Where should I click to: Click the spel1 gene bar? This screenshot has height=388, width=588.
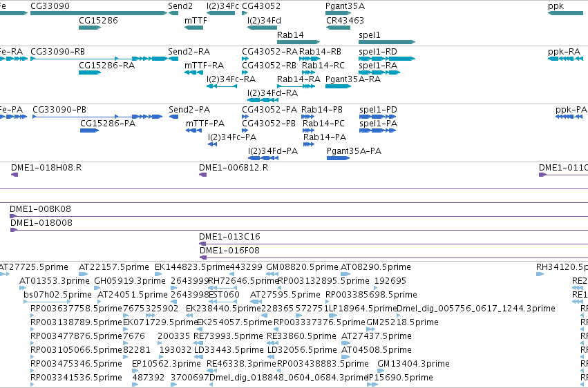pos(387,42)
